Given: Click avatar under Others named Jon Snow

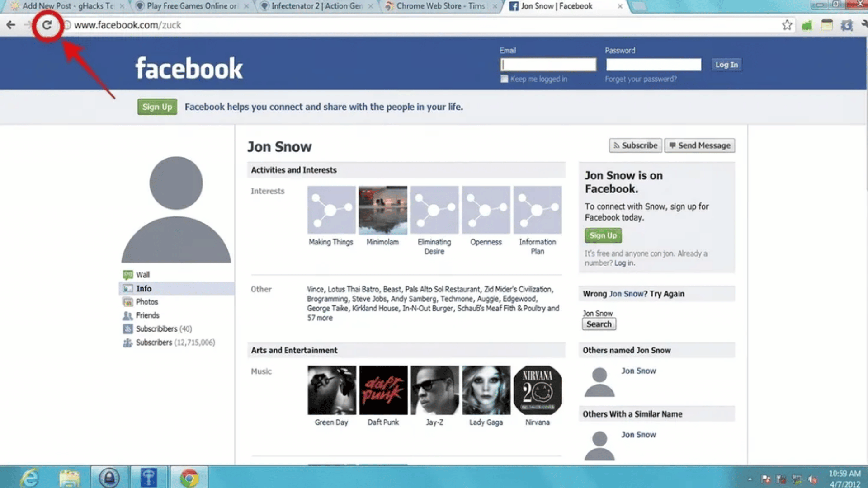Looking at the screenshot, I should pos(599,382).
